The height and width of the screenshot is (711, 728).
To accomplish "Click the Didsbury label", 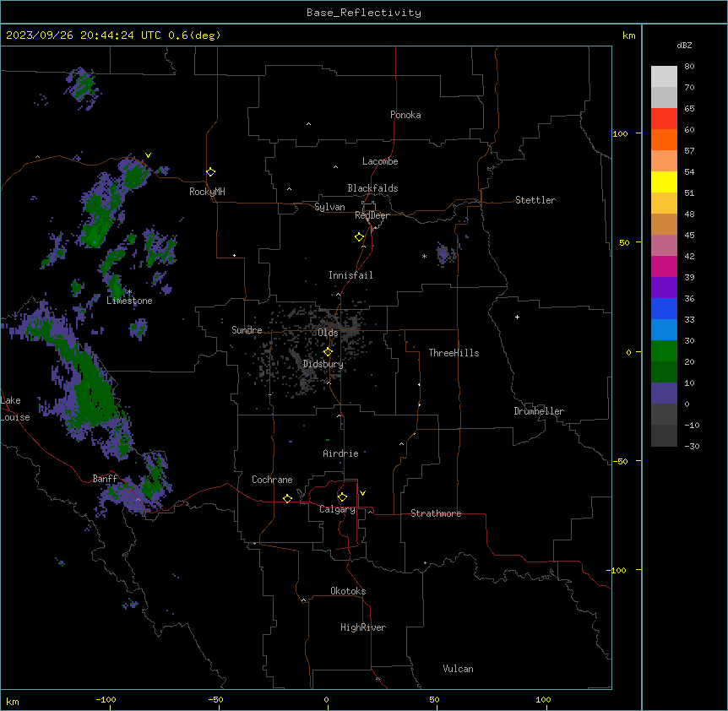I will point(323,364).
